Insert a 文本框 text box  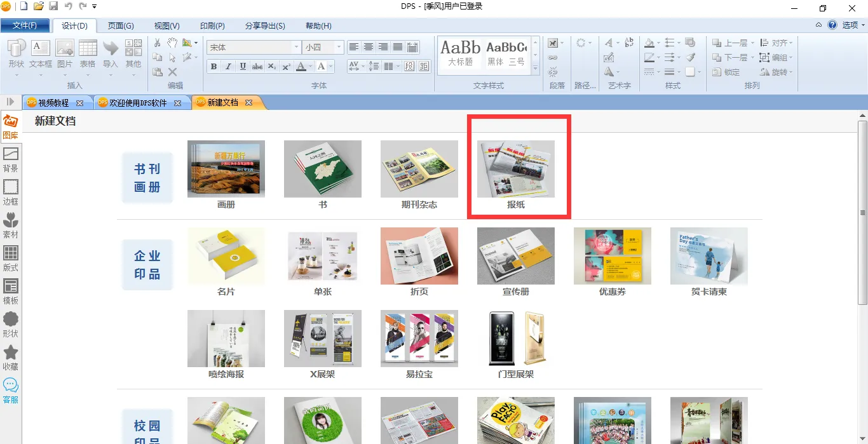pyautogui.click(x=41, y=54)
